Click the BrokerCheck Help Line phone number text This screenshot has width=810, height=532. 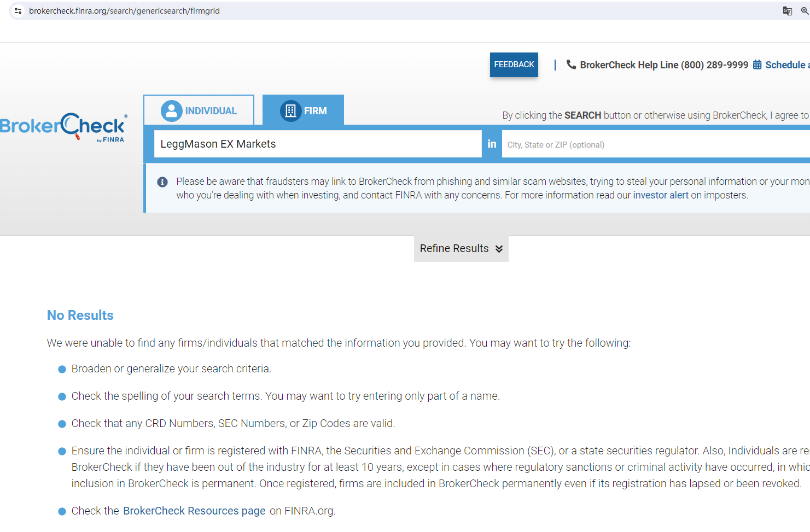click(x=664, y=65)
